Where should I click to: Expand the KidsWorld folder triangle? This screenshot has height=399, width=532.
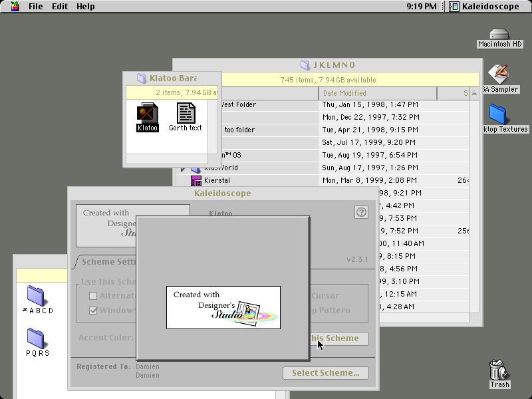coord(182,168)
